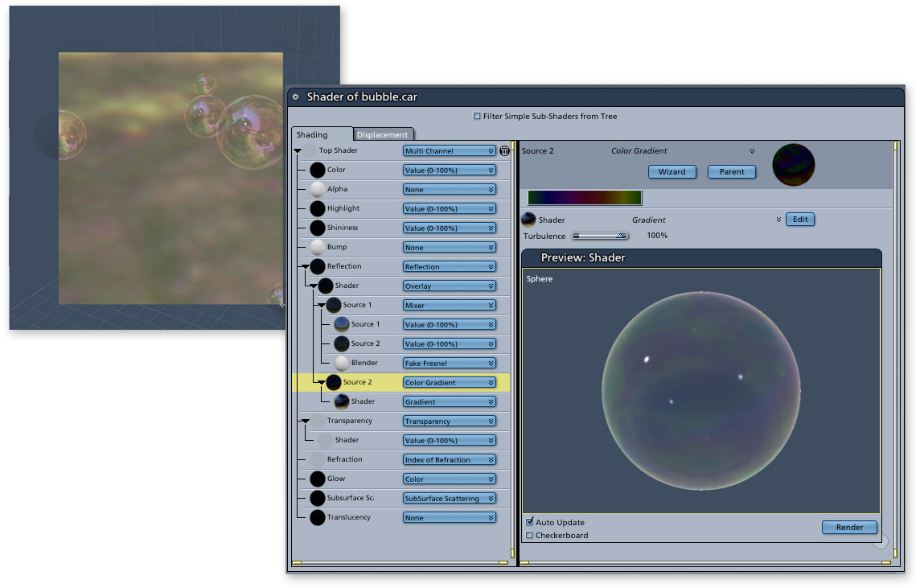Select the Alpha channel sphere icon
This screenshot has height=588, width=920.
pyautogui.click(x=318, y=189)
